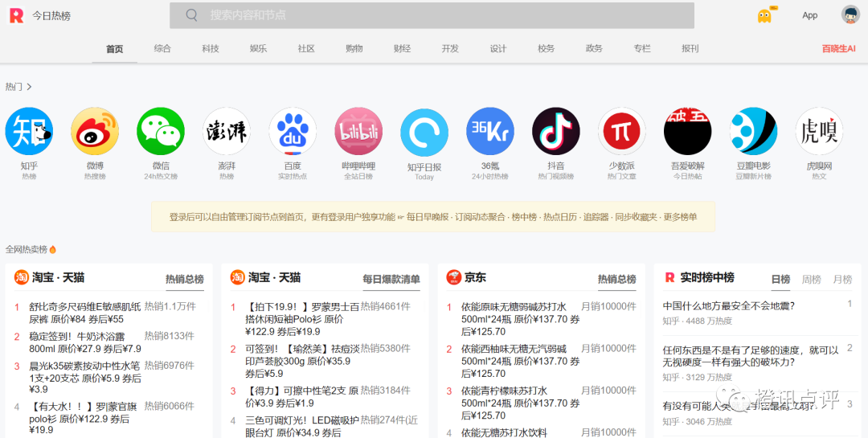Focus the 搜索内容和节点 search box
Viewport: 868px width, 438px height.
pos(432,15)
